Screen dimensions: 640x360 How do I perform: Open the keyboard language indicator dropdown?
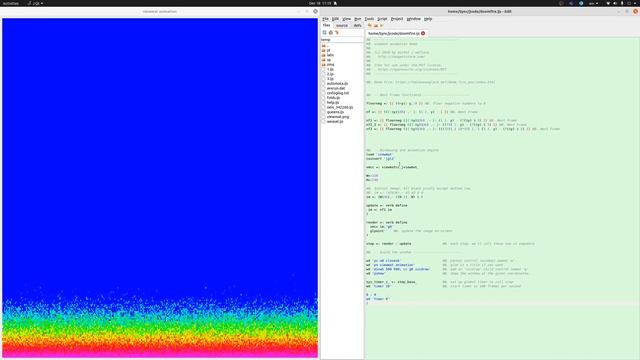593,3
